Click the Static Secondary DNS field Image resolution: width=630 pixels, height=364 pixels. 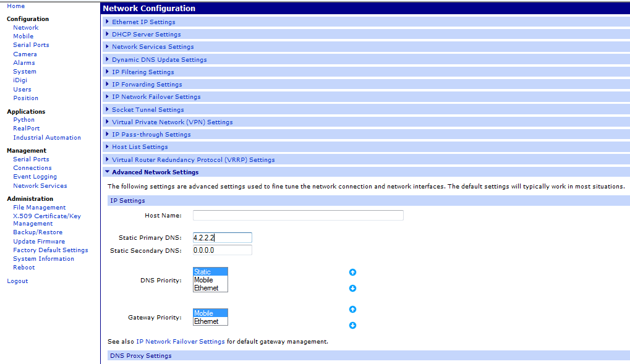tap(222, 250)
